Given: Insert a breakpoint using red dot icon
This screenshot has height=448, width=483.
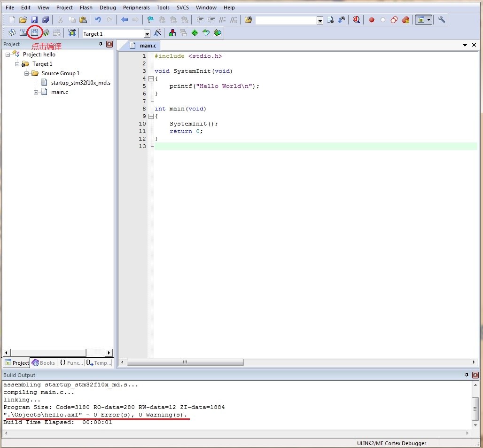Looking at the screenshot, I should click(372, 20).
